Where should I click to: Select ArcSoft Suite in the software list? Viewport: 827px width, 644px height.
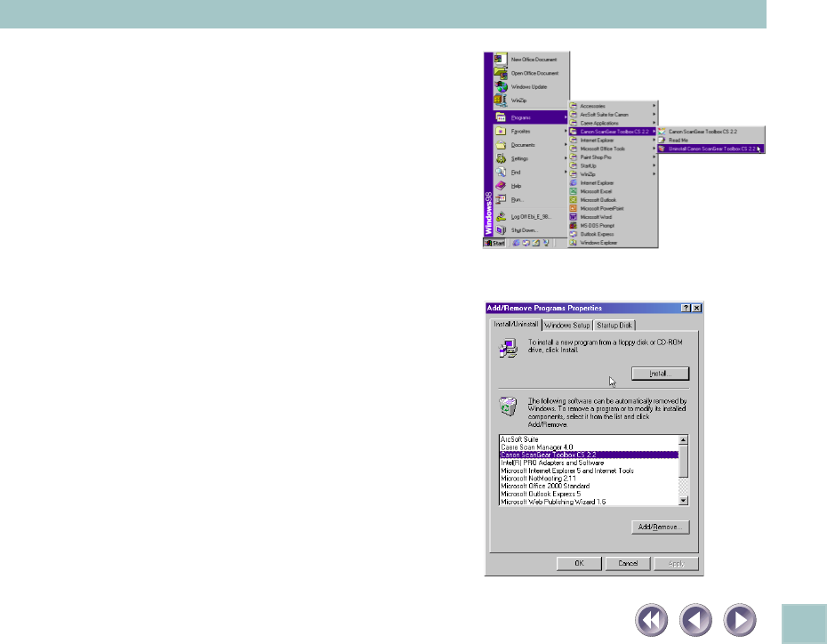click(589, 439)
